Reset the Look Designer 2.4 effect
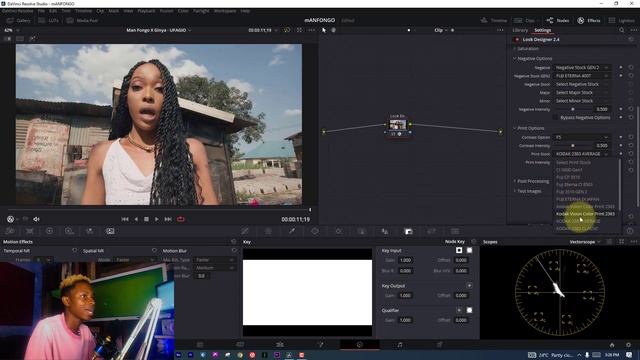This screenshot has height=360, width=640. coord(631,40)
